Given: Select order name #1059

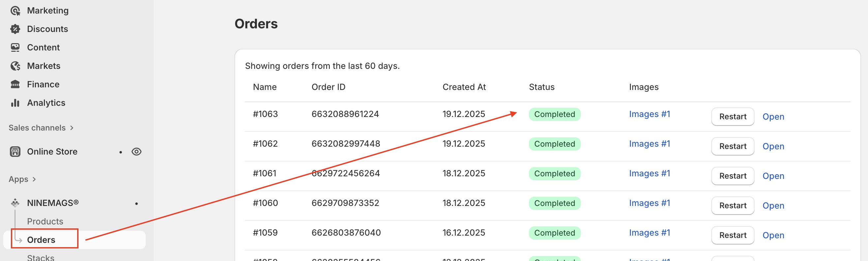Looking at the screenshot, I should tap(265, 232).
